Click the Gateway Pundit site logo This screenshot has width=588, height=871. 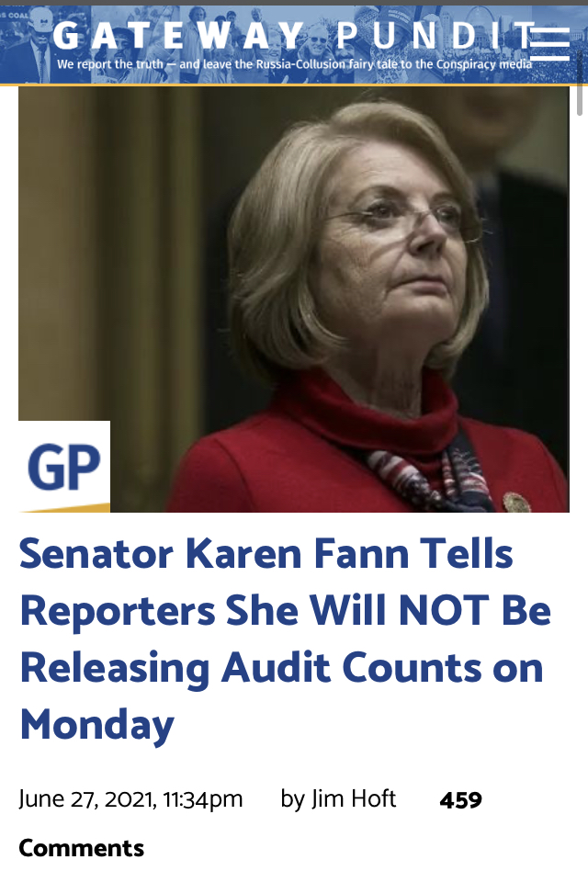[x=294, y=36]
